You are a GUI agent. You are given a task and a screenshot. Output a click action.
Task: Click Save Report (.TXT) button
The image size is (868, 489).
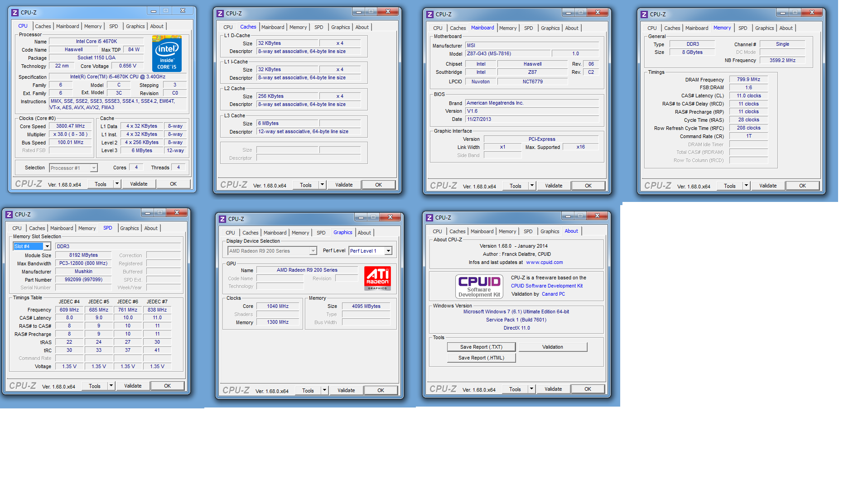481,347
